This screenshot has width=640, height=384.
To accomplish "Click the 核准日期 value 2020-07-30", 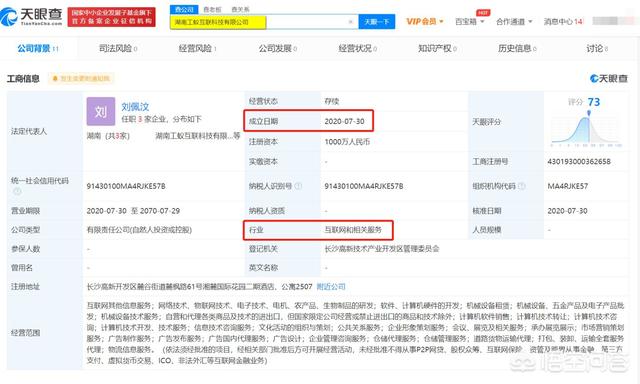I will [x=567, y=211].
